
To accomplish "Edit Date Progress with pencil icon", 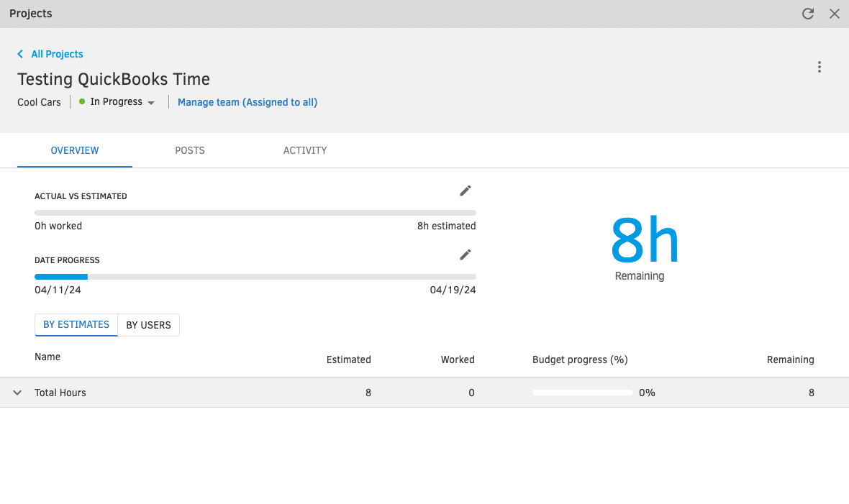I will pyautogui.click(x=465, y=255).
